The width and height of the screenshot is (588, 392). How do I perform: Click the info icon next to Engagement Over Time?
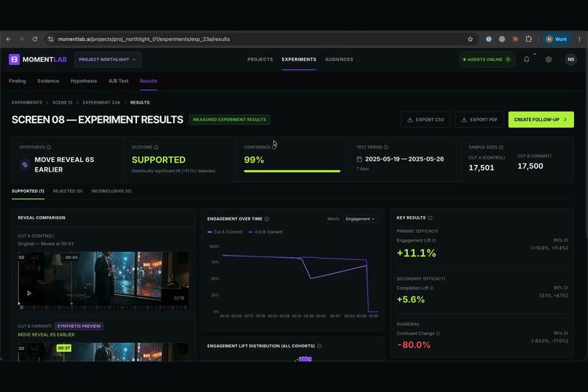(266, 219)
